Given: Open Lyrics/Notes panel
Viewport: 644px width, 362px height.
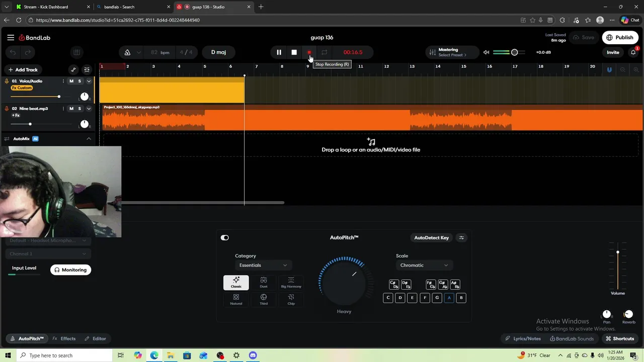Looking at the screenshot, I should coord(523,339).
